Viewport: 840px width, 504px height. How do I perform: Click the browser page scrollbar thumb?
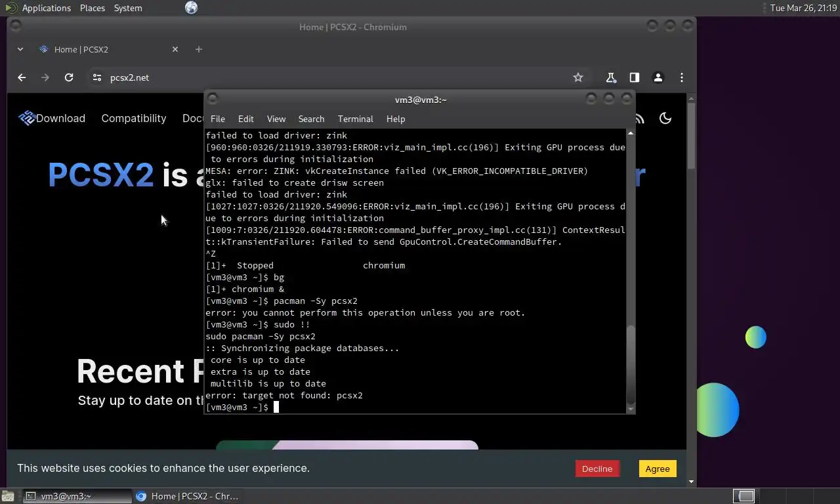[x=691, y=136]
